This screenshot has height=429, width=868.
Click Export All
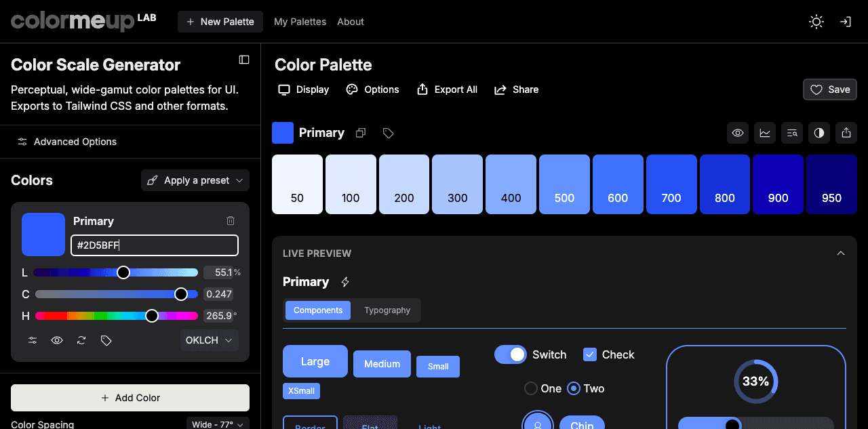(447, 89)
